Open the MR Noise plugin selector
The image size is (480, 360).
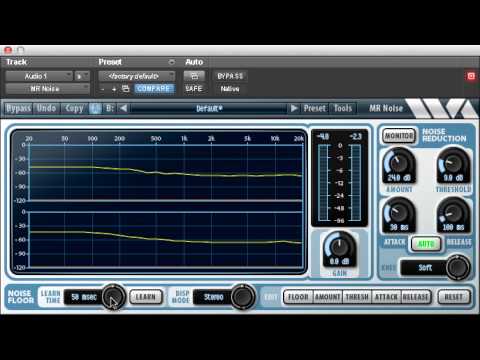[x=48, y=89]
